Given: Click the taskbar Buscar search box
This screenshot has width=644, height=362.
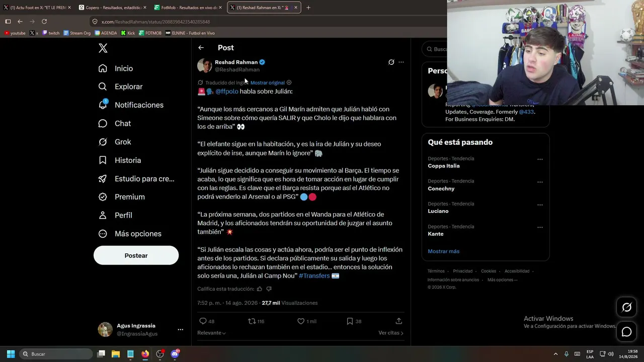Looking at the screenshot, I should [56, 354].
